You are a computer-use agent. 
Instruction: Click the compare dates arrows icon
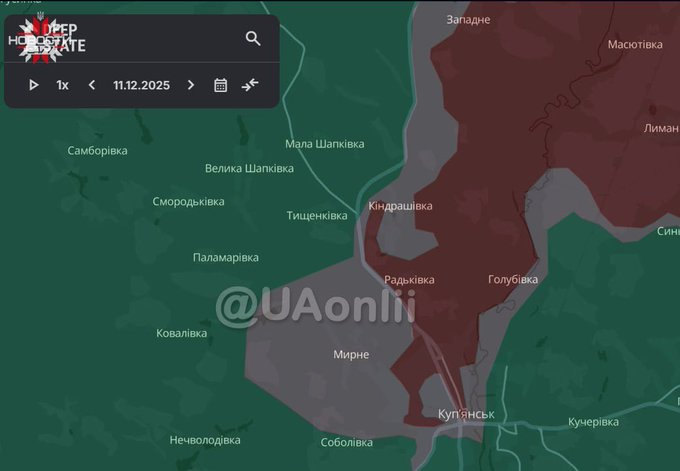[250, 85]
